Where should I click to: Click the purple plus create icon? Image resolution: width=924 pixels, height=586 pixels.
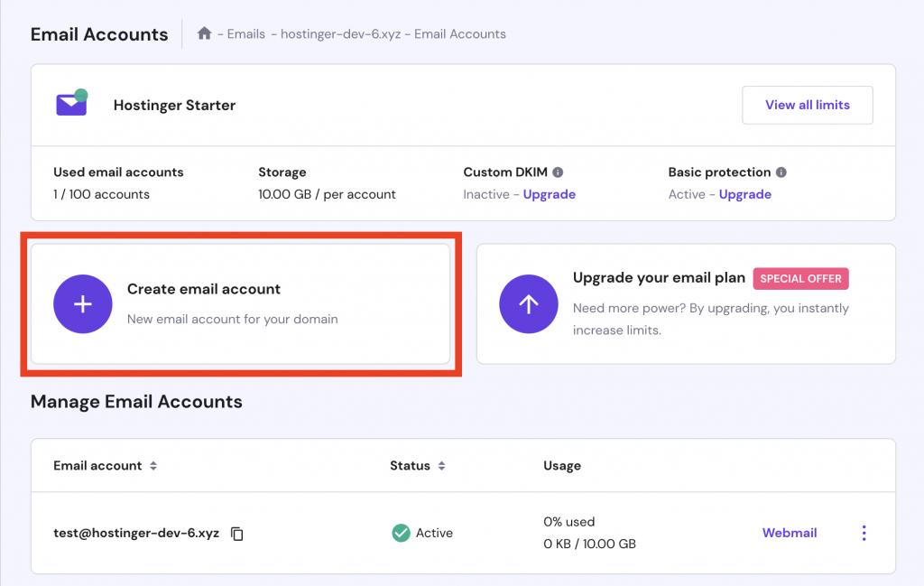coord(82,304)
